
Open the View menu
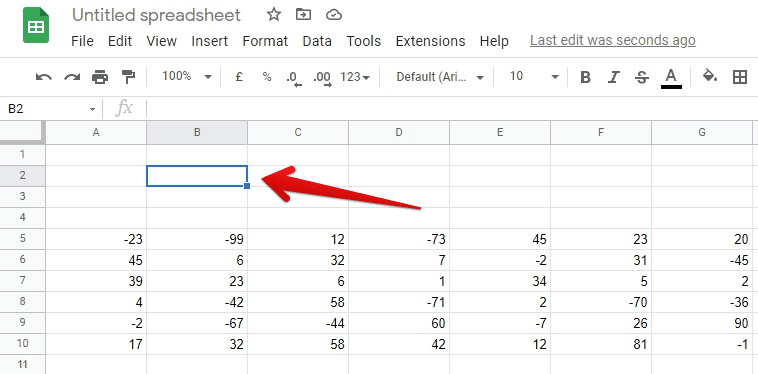click(x=161, y=41)
